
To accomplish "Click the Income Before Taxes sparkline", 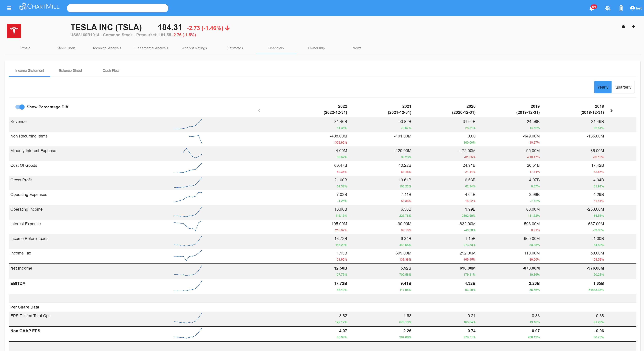I will pos(188,241).
